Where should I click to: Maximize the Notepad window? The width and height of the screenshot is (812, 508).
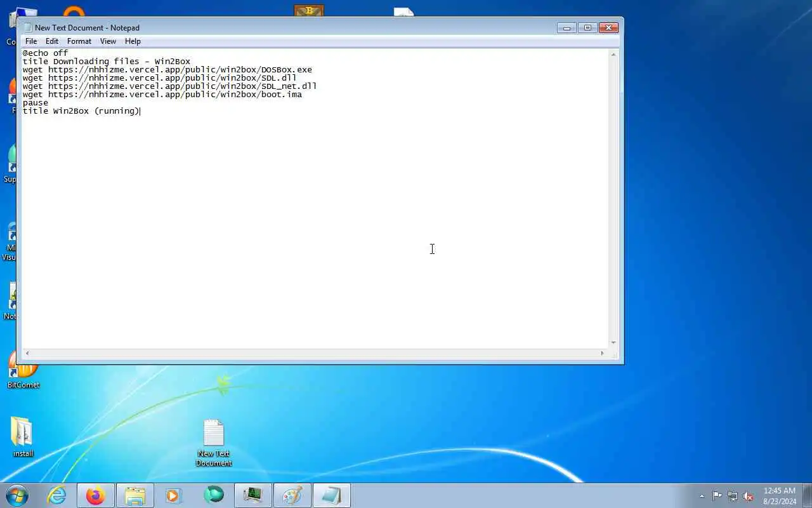587,27
